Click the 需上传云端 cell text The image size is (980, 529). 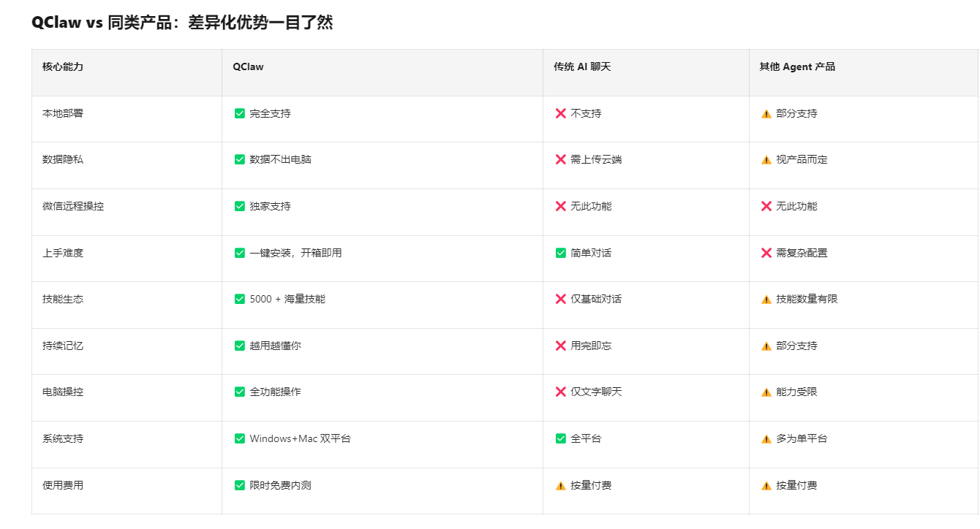[596, 159]
